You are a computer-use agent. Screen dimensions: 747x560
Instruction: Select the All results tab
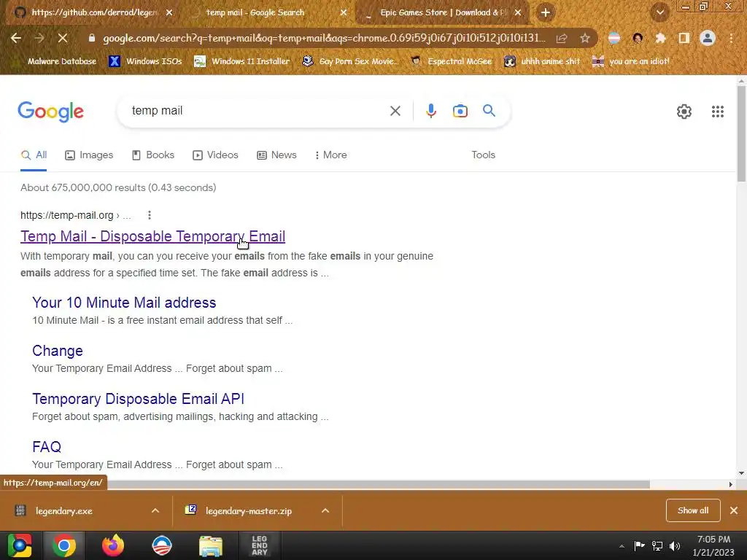[x=34, y=155]
